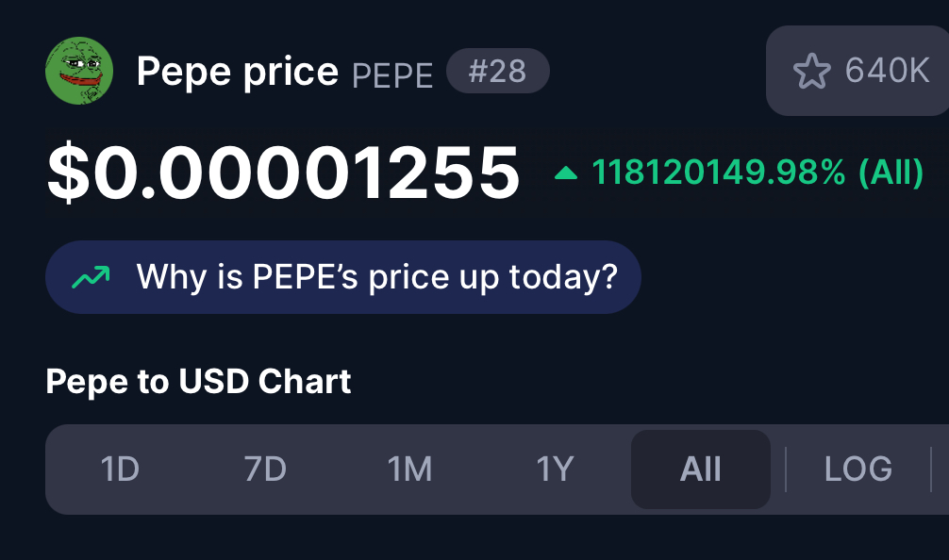Click the "Pepe price" heading
949x560 pixels.
point(238,73)
